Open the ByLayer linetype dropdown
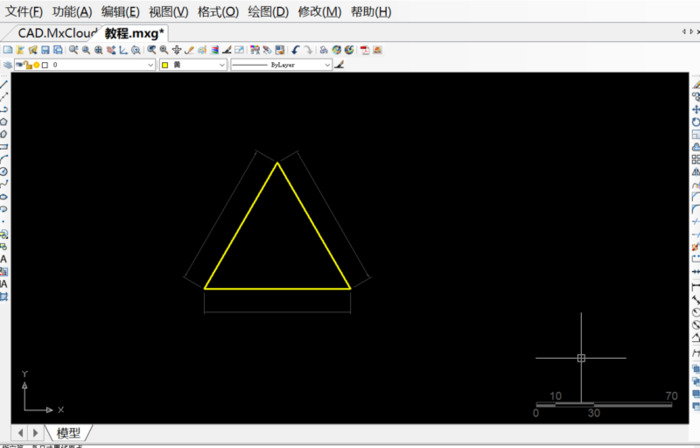Viewport: 700px width, 448px height. point(326,65)
